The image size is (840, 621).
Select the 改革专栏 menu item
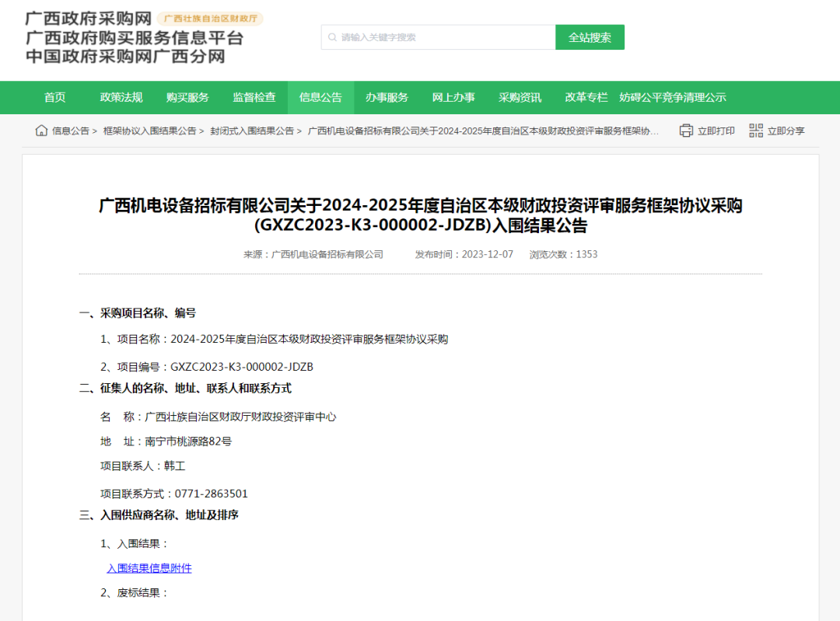tap(586, 97)
